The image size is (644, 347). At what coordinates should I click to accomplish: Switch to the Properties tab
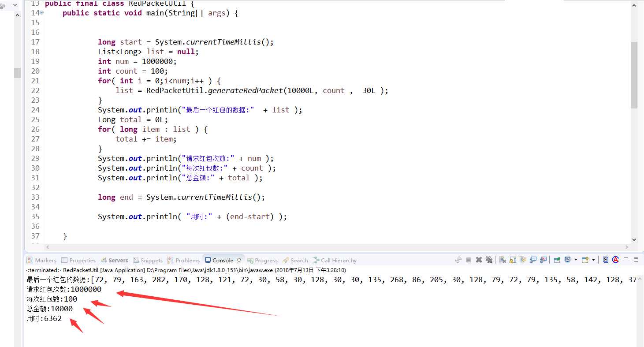pyautogui.click(x=78, y=260)
